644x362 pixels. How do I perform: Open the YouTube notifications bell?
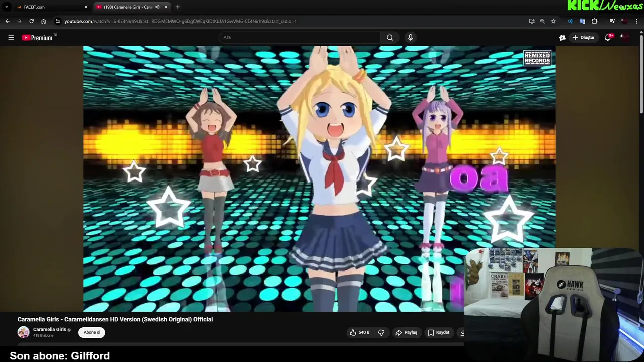tap(608, 38)
